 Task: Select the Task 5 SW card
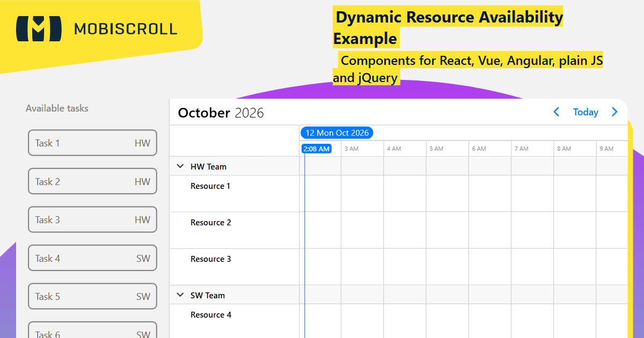coord(92,296)
